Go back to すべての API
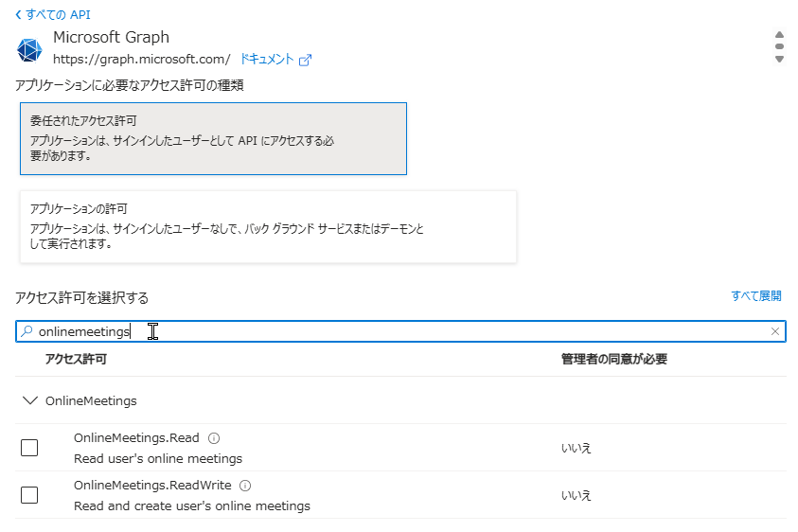Screen dimensions: 798x532 click(x=59, y=15)
